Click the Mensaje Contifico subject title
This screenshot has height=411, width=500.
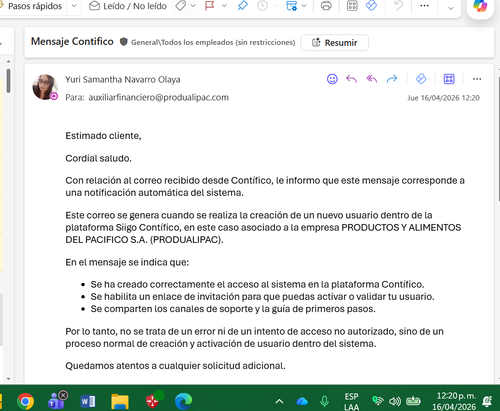pos(72,41)
